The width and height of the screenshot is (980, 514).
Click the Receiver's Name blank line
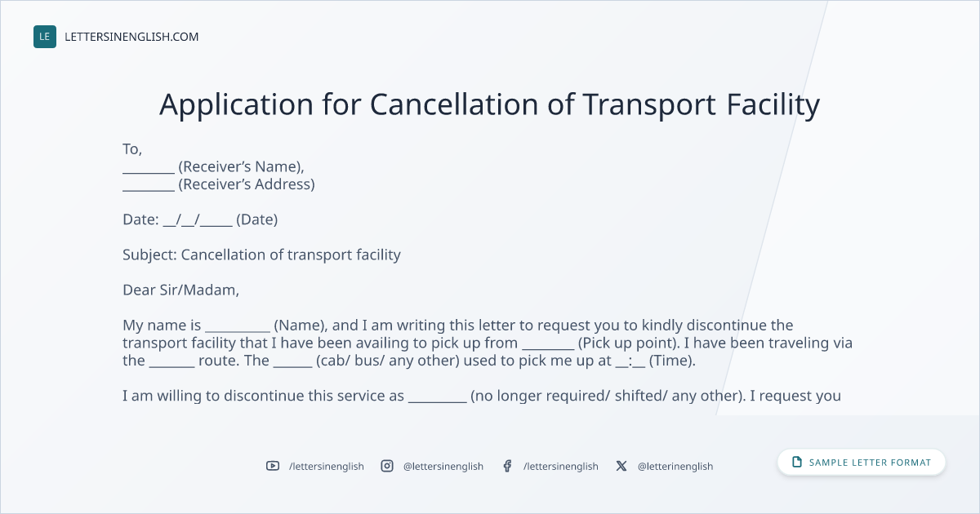point(149,171)
